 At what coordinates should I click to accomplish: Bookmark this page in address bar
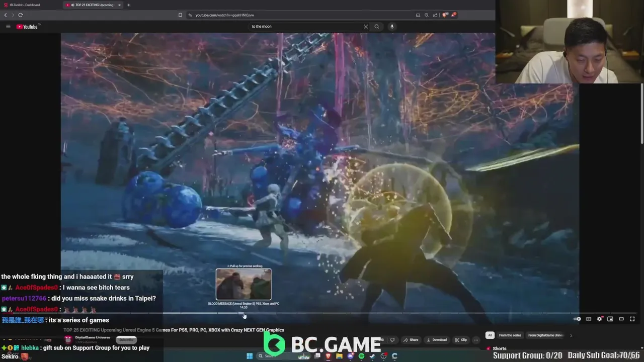point(180,15)
